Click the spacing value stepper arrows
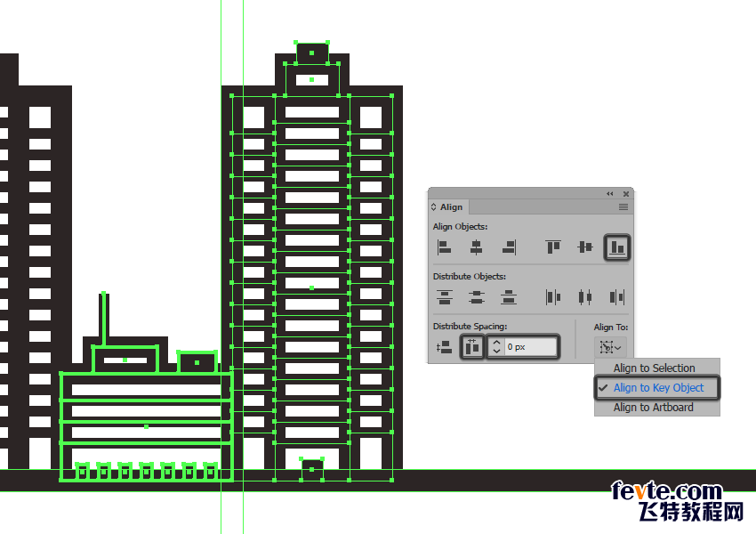The width and height of the screenshot is (756, 534). pos(496,347)
